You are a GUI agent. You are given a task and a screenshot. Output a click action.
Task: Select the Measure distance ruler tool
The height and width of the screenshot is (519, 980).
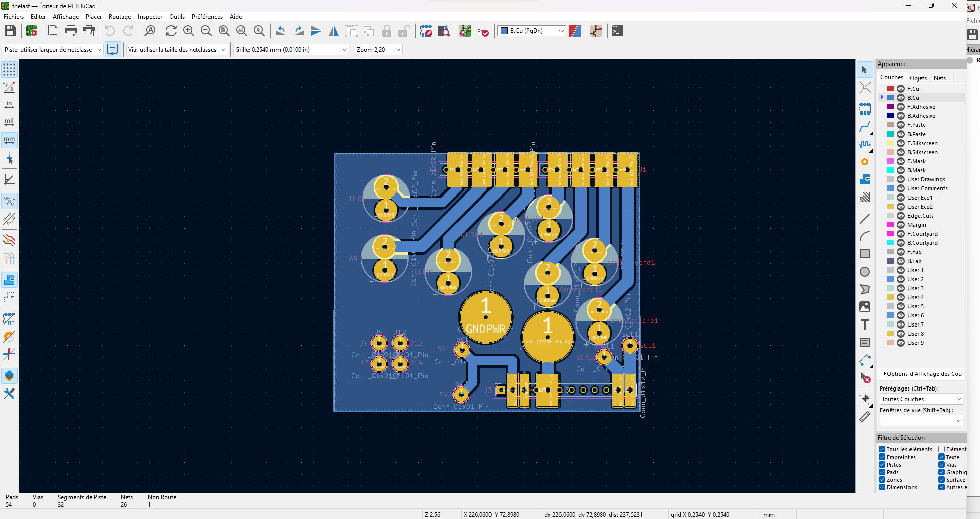click(x=865, y=417)
